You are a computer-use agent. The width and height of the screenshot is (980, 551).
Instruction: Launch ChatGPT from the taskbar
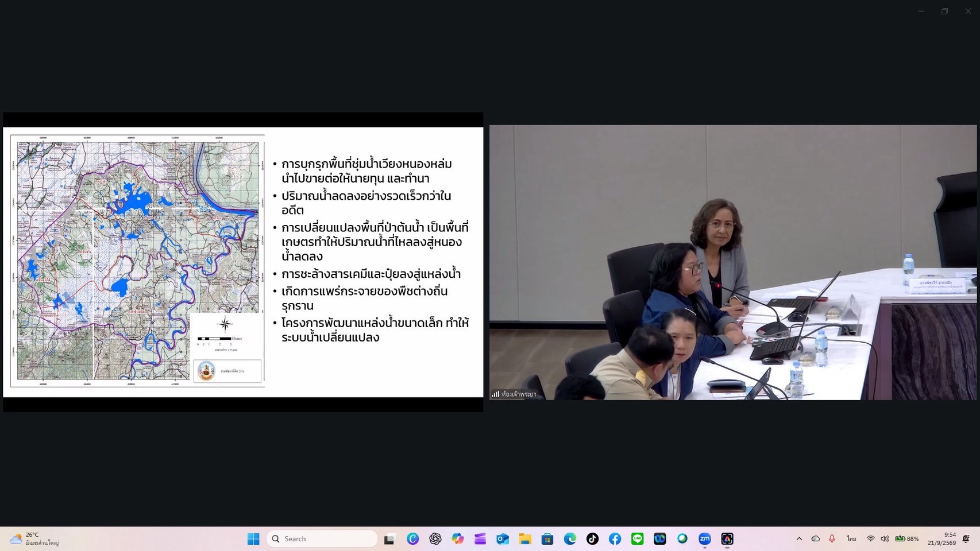coord(435,539)
